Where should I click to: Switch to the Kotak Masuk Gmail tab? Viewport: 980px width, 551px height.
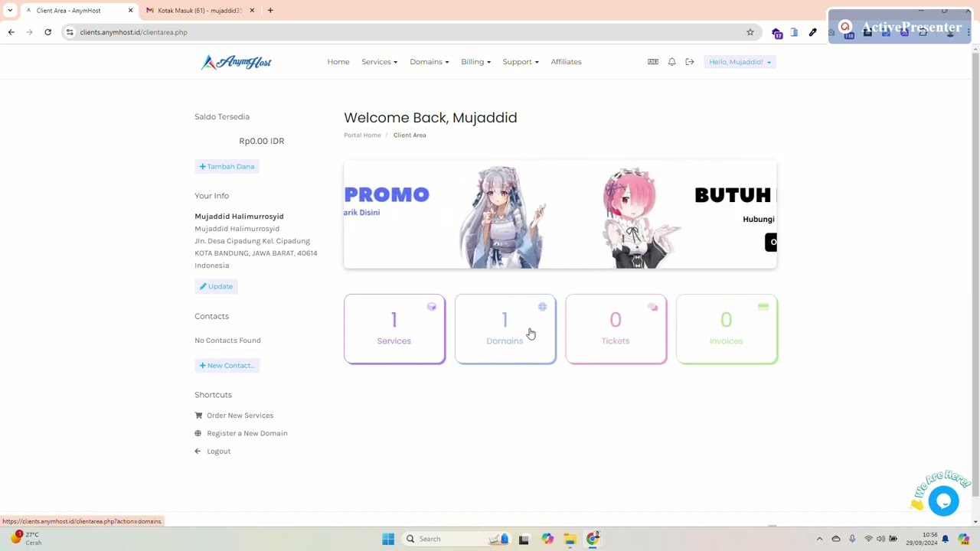[x=199, y=11]
